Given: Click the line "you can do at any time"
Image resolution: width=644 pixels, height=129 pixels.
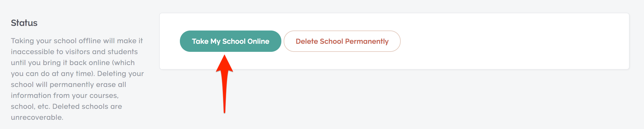Looking at the screenshot, I should pos(53,74).
